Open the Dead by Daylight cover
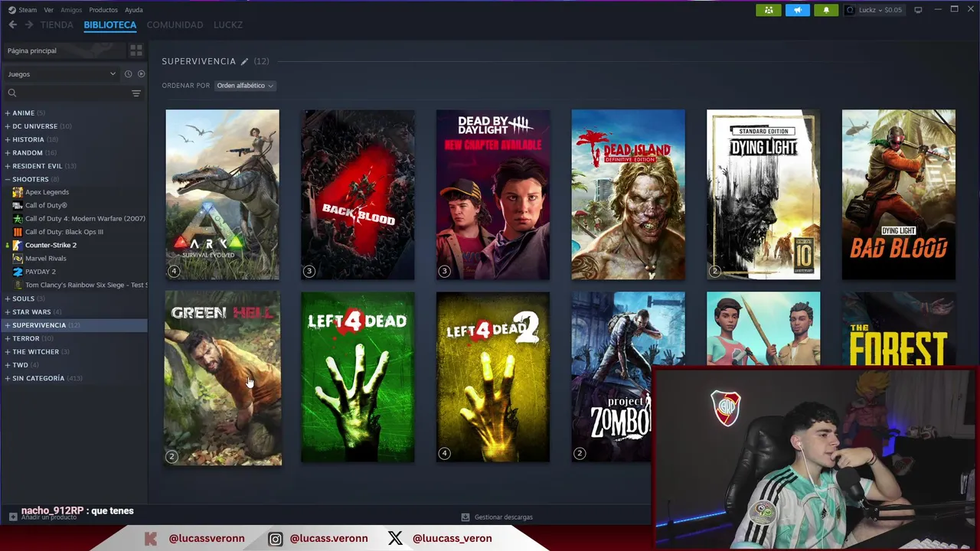This screenshot has width=980, height=551. click(x=493, y=194)
